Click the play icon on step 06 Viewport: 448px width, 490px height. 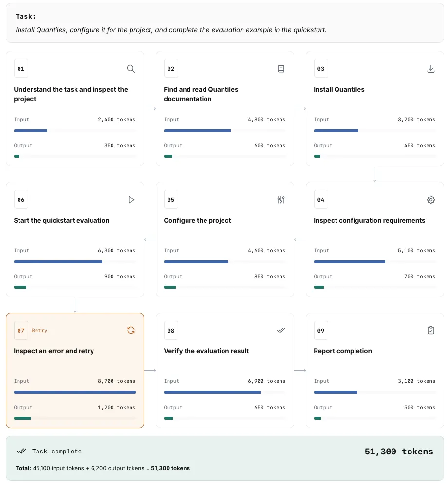131,199
